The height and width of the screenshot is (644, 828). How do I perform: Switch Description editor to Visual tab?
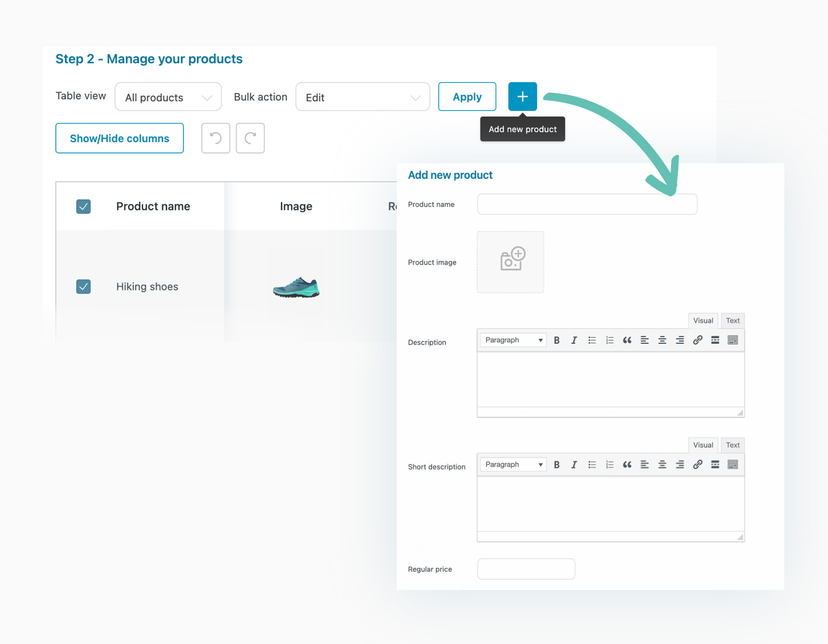click(703, 321)
